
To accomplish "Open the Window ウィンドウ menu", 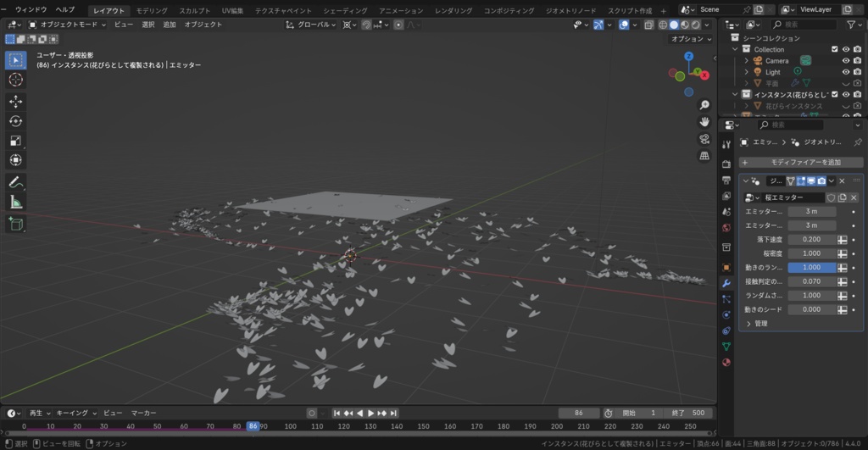I will 31,10.
